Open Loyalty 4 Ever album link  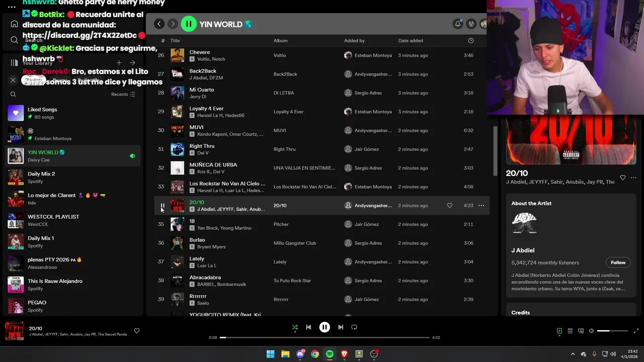pos(288,112)
